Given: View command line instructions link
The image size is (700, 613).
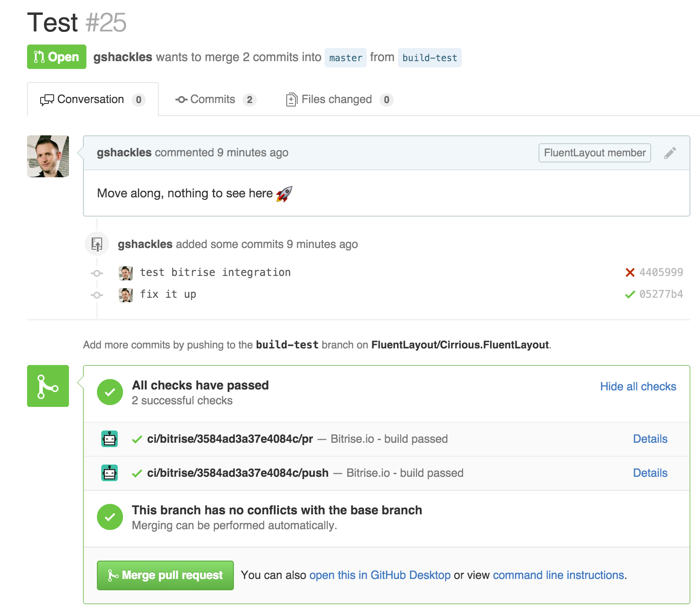Looking at the screenshot, I should [x=558, y=575].
